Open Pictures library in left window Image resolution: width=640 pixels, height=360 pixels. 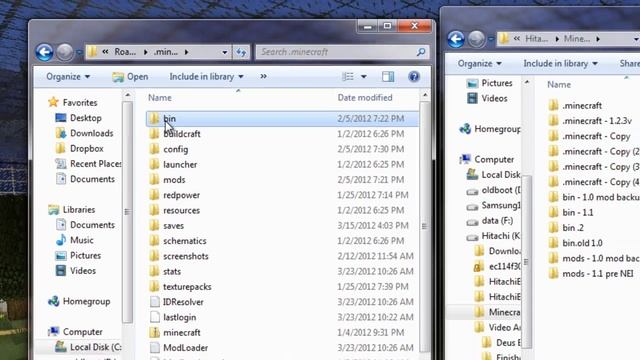click(x=78, y=256)
